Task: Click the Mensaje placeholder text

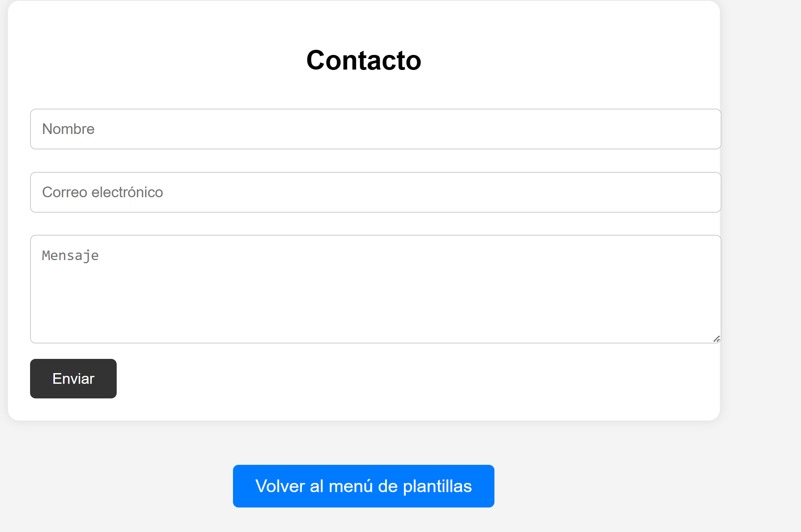Action: point(70,255)
